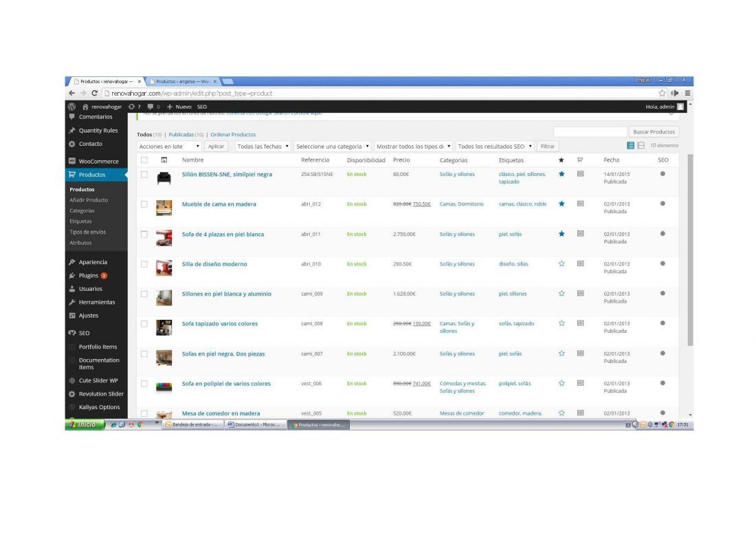The image size is (756, 535).
Task: Open Apariencia sidebar menu
Action: click(x=96, y=262)
